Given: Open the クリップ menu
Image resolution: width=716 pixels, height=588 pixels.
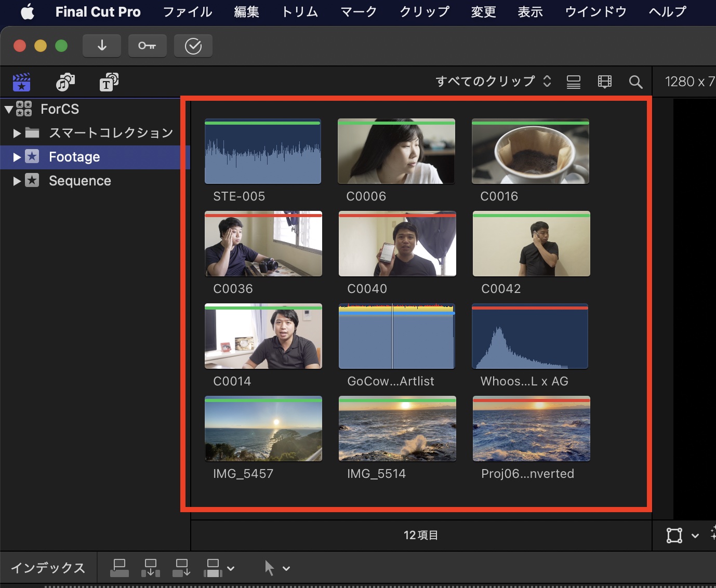Looking at the screenshot, I should click(424, 11).
